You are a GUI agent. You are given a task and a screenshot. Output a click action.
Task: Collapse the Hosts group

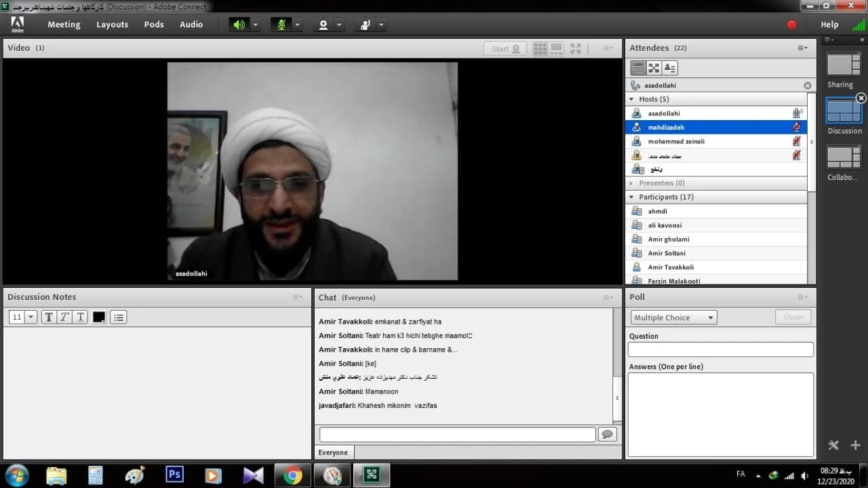pyautogui.click(x=632, y=99)
